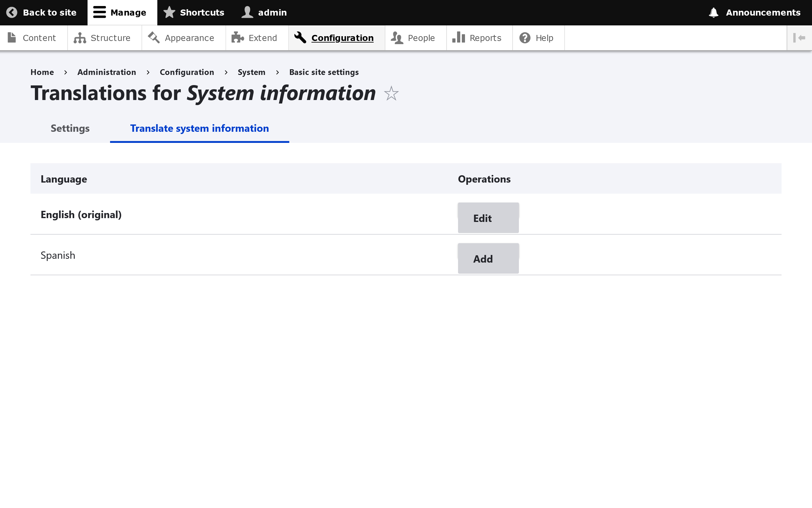
Task: Click the Add button for Spanish
Action: pyautogui.click(x=488, y=258)
